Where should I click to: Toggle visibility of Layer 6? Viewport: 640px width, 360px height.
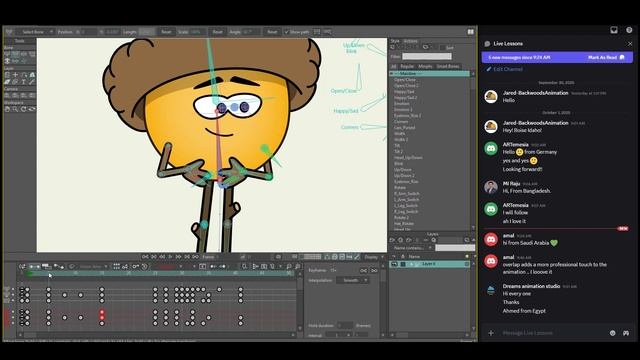coord(394,264)
